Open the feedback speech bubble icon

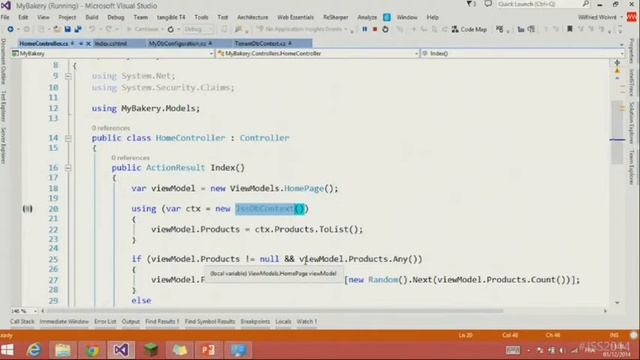tap(488, 4)
